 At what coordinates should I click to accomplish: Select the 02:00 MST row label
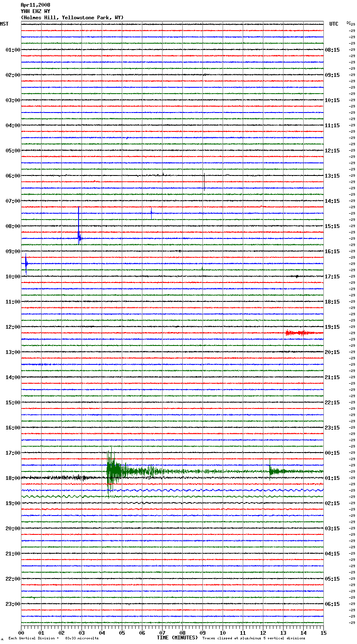[x=13, y=75]
